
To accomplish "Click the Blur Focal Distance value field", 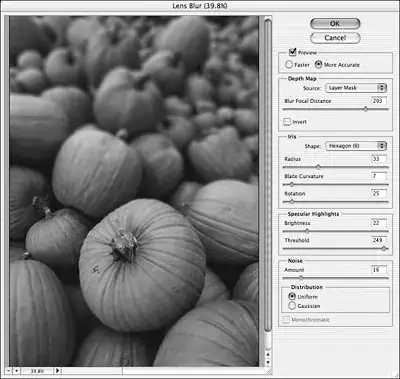I will point(378,101).
